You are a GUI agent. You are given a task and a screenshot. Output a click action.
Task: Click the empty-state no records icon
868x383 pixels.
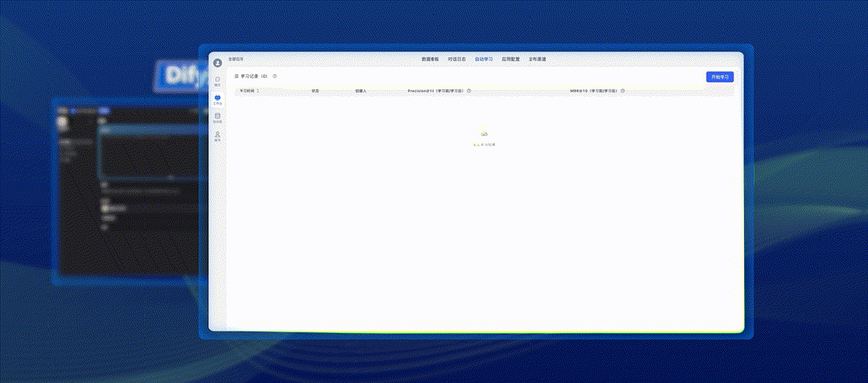483,134
